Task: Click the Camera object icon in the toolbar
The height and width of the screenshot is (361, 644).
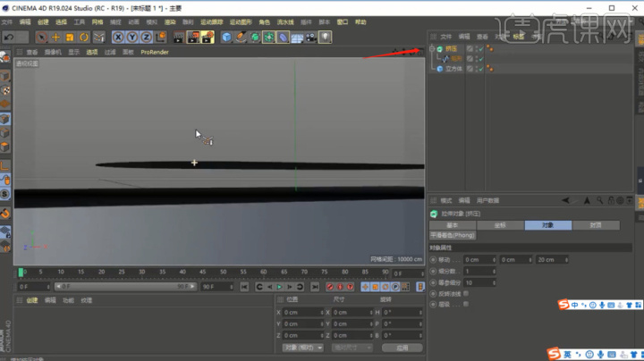Action: click(x=311, y=38)
